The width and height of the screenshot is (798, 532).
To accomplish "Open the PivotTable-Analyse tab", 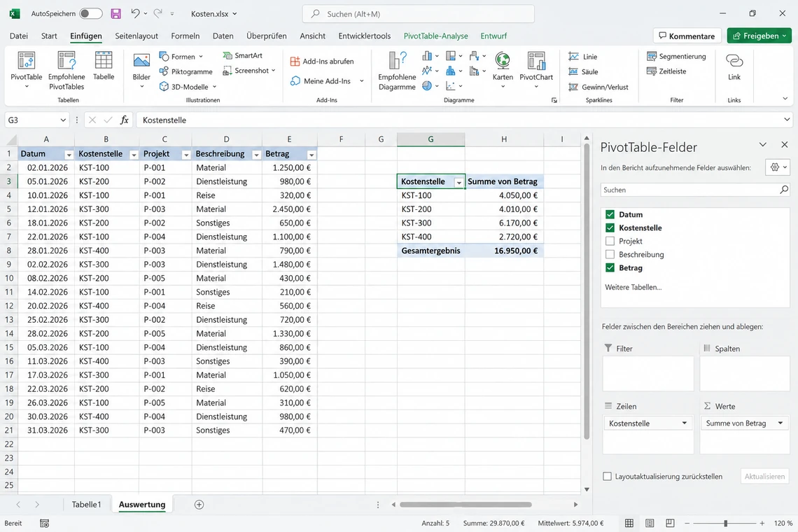I will [435, 36].
